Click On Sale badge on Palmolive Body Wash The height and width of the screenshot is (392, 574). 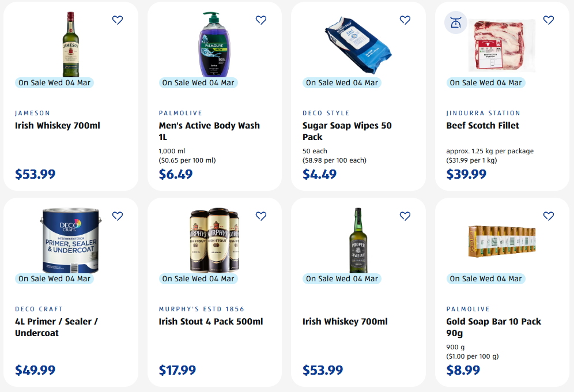(x=198, y=82)
